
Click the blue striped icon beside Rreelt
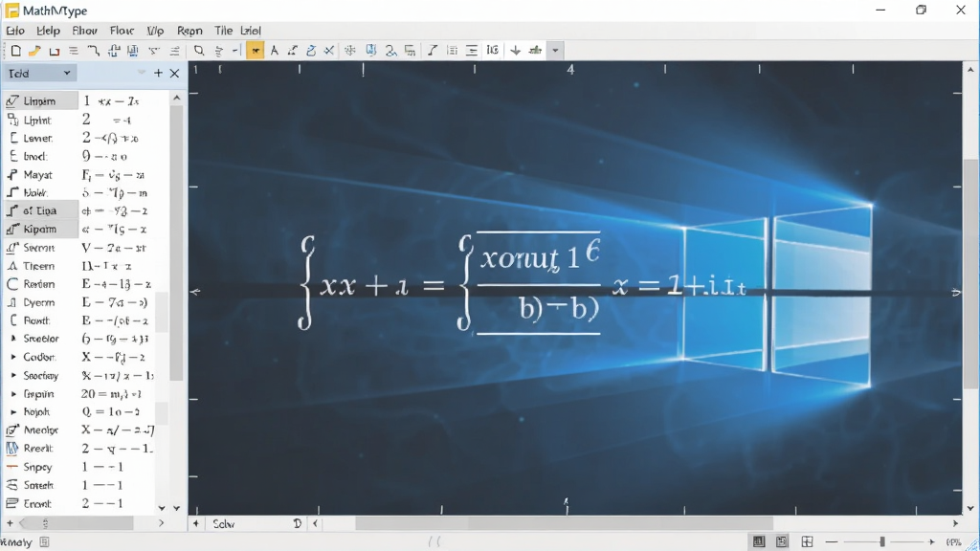11,449
